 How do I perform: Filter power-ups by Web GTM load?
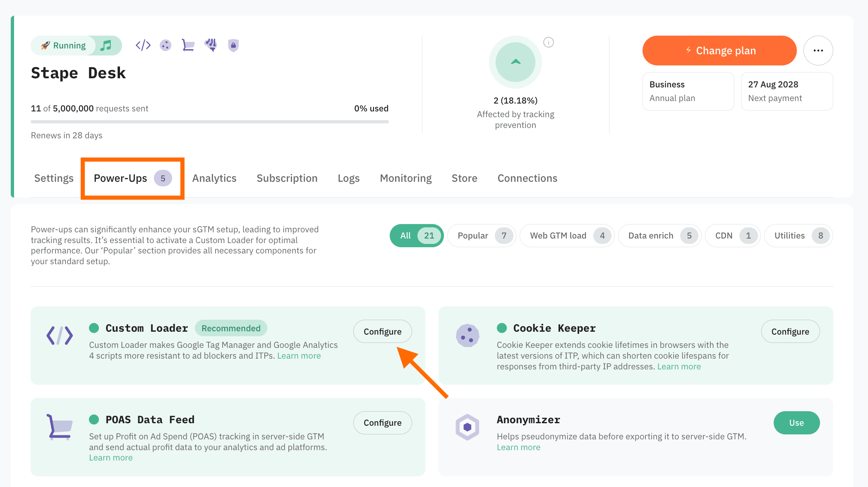click(566, 236)
